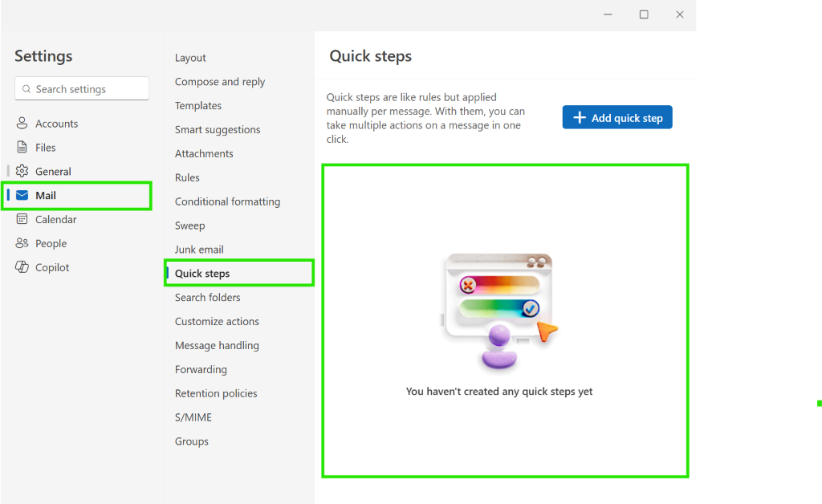Open the Forwarding settings
Viewport: 822px width, 504px height.
tap(201, 369)
